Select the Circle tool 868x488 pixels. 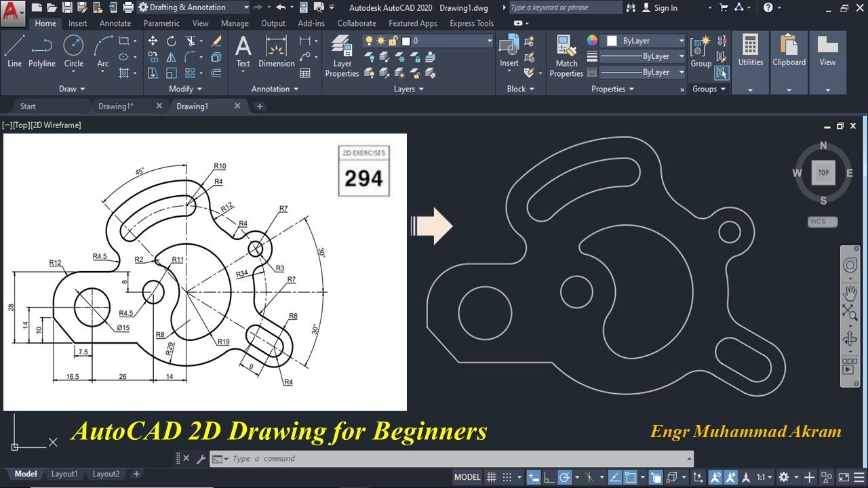click(x=74, y=51)
